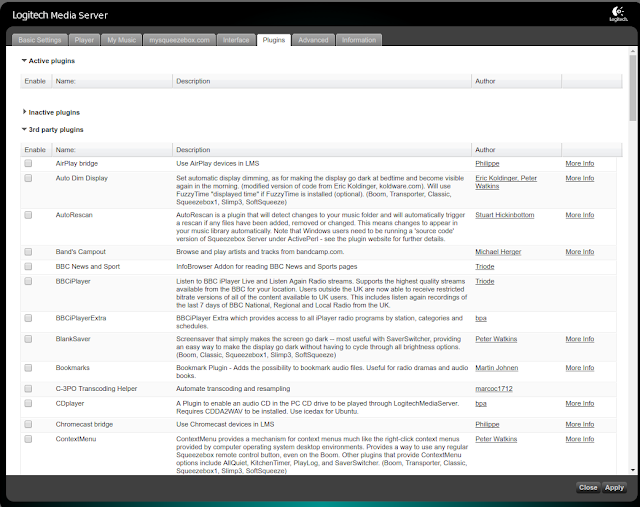Open More Info for AutoRescan
Screen dimensions: 640x507
580,215
